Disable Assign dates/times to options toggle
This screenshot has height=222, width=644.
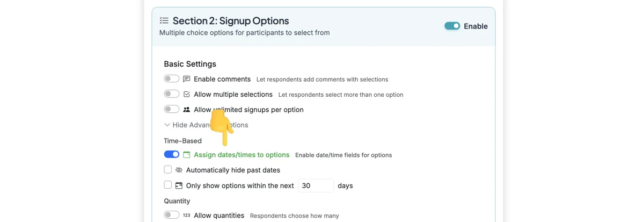tap(172, 154)
